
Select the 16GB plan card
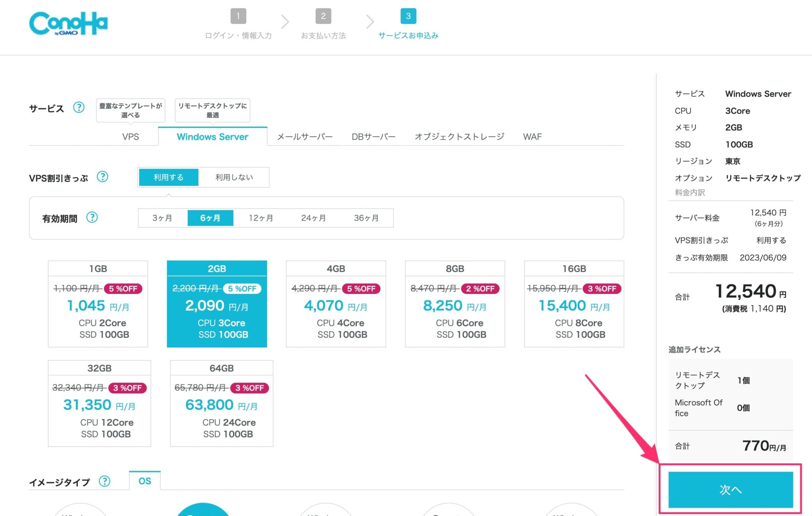pos(574,304)
